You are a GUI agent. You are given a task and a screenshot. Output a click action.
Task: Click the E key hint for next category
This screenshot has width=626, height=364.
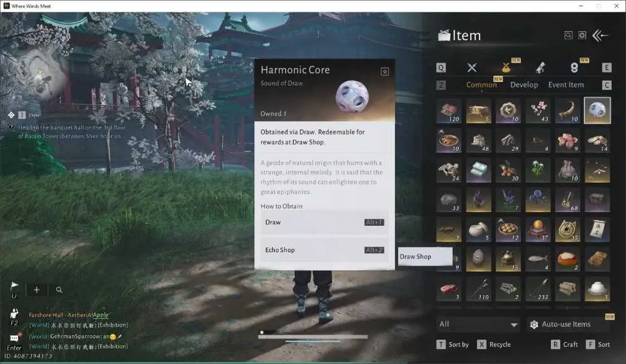click(607, 68)
